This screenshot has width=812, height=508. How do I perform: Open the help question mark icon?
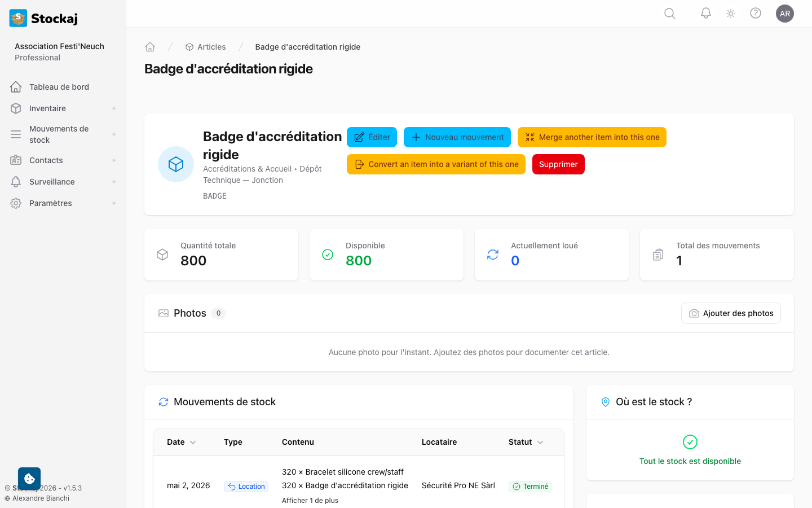[756, 14]
